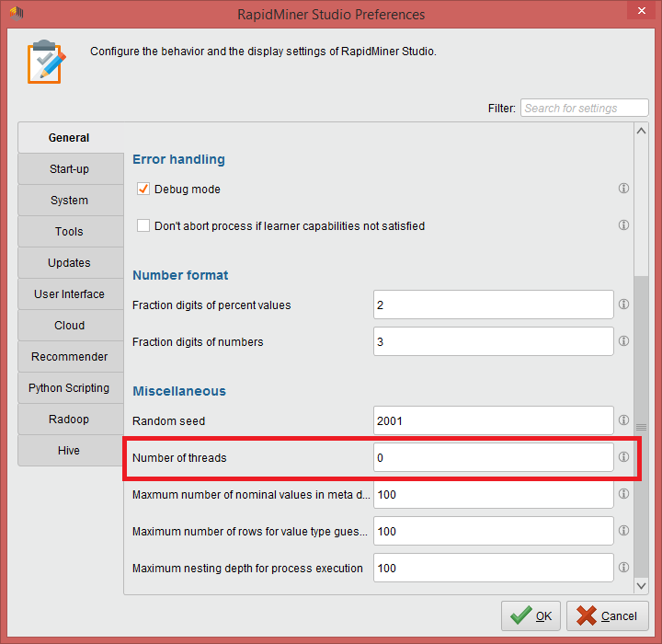Viewport: 662px width, 644px height.
Task: Cancel the preferences dialog
Action: (607, 615)
